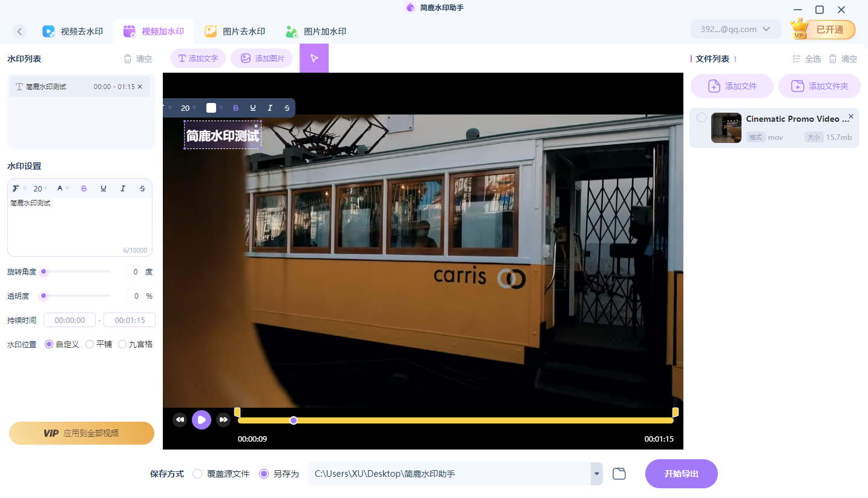Select the cursor pointer tool

pos(314,58)
